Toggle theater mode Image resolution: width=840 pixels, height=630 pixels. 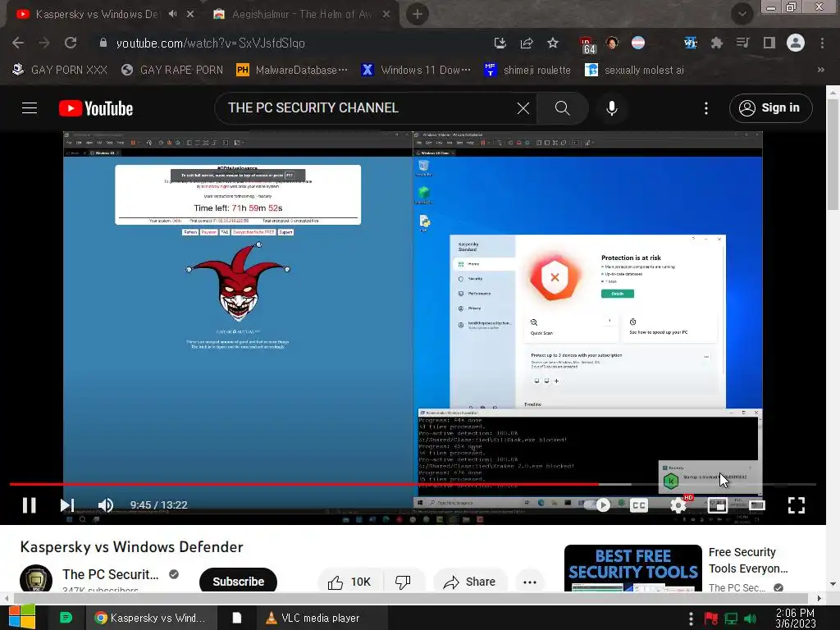pos(756,505)
